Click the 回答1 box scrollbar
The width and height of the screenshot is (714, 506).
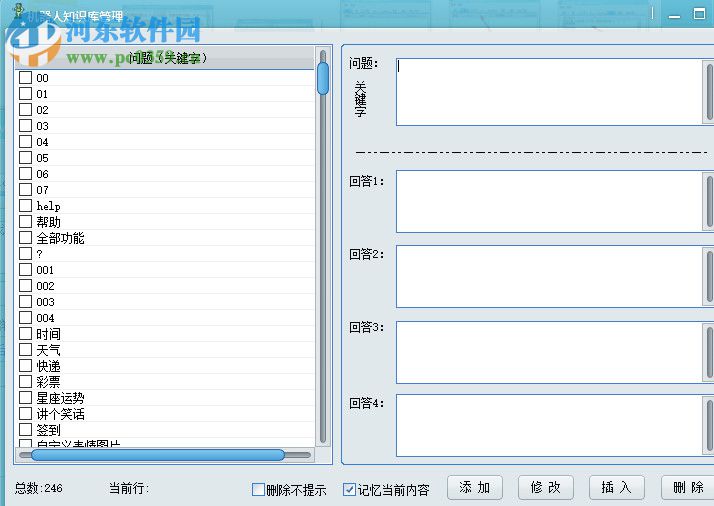click(709, 201)
